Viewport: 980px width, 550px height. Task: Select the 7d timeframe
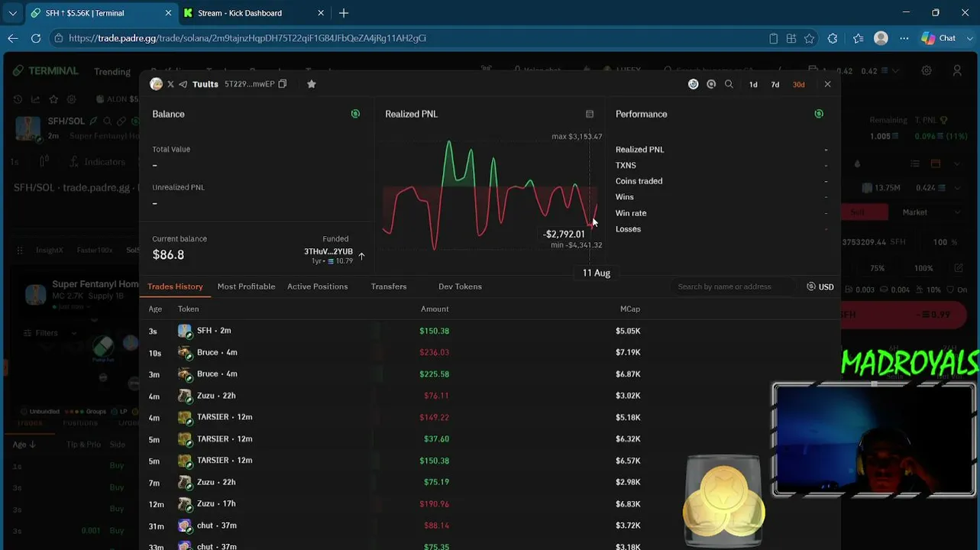pyautogui.click(x=775, y=85)
